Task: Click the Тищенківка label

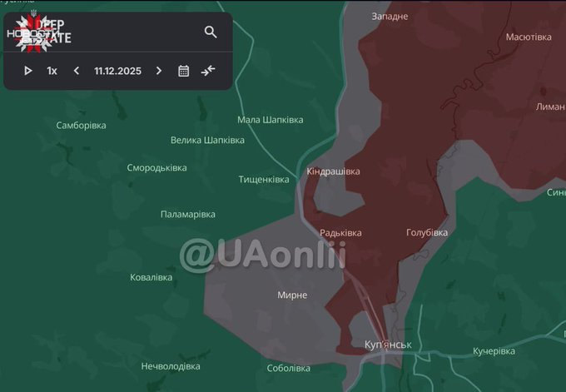Action: pos(264,180)
